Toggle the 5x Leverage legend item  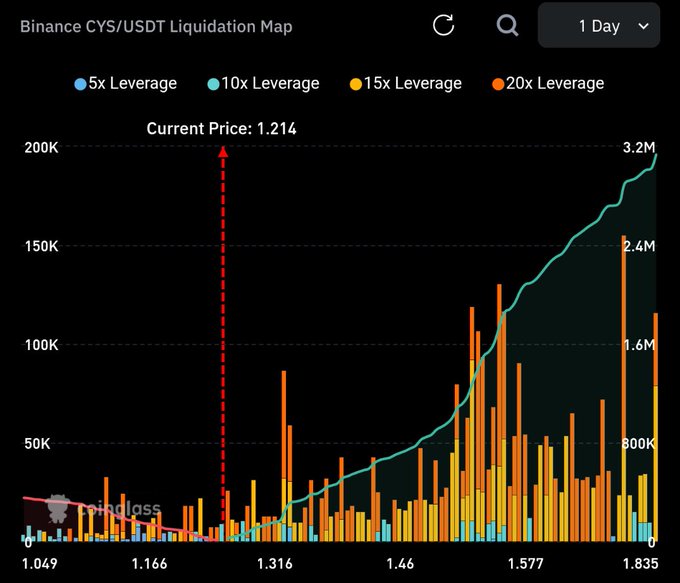click(x=125, y=83)
